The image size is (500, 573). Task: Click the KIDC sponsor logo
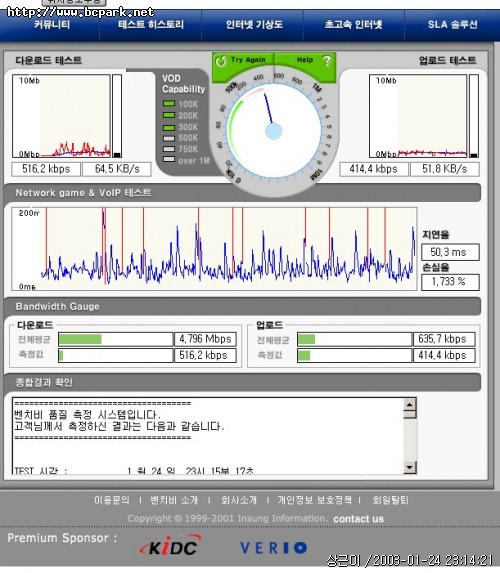170,546
